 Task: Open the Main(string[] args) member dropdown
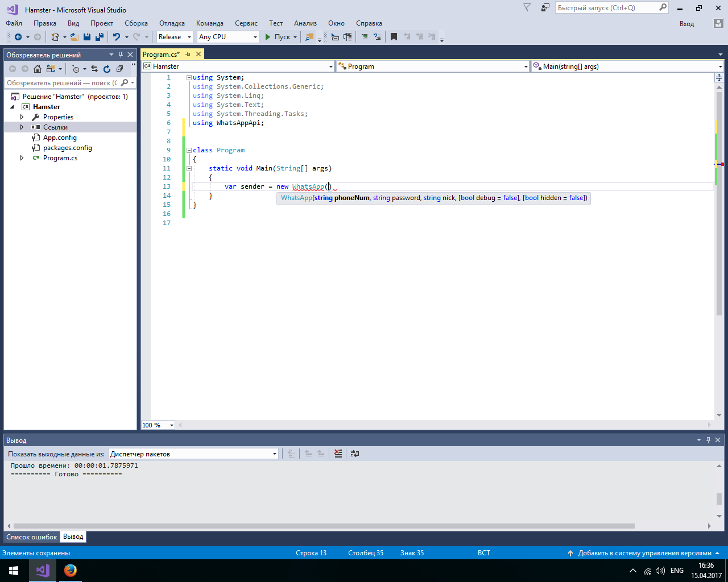[x=720, y=66]
